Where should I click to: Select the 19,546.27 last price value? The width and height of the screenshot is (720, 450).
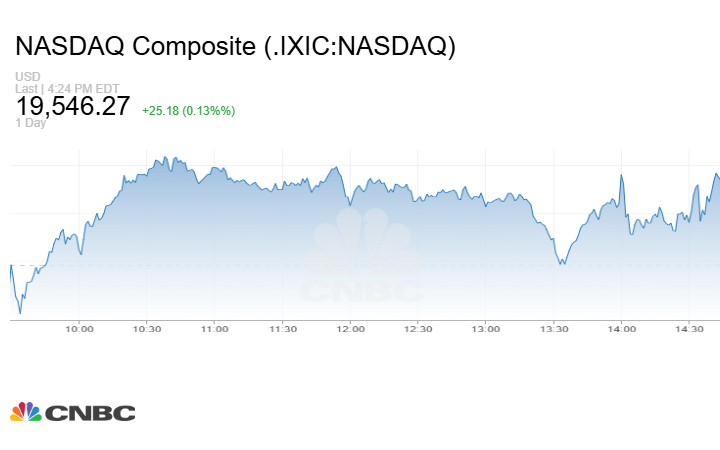[x=72, y=106]
